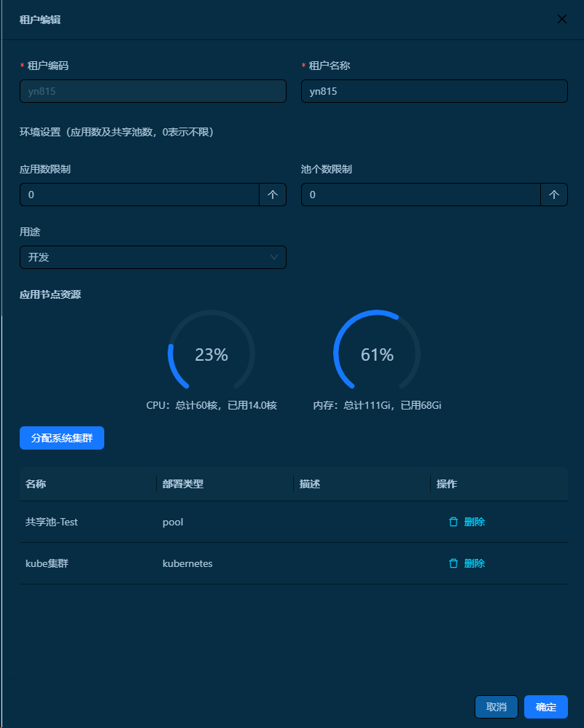Click the 应用节点资源 section heading
This screenshot has height=728, width=584.
50,294
